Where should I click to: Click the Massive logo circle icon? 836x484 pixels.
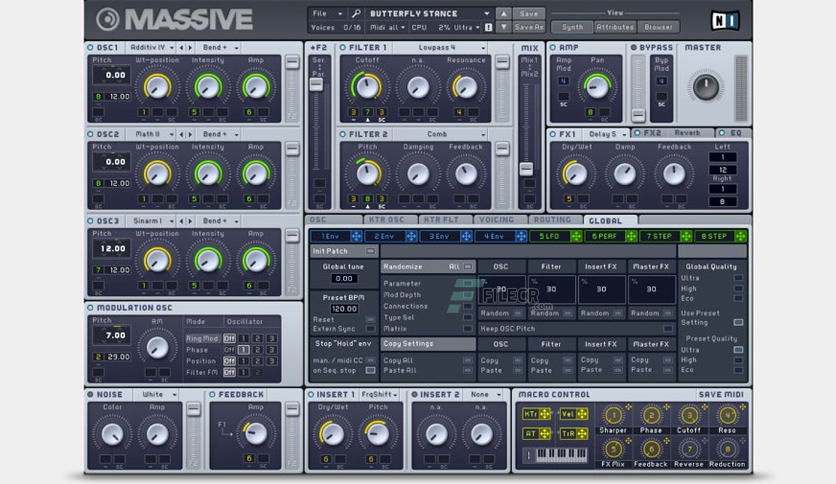(x=108, y=20)
